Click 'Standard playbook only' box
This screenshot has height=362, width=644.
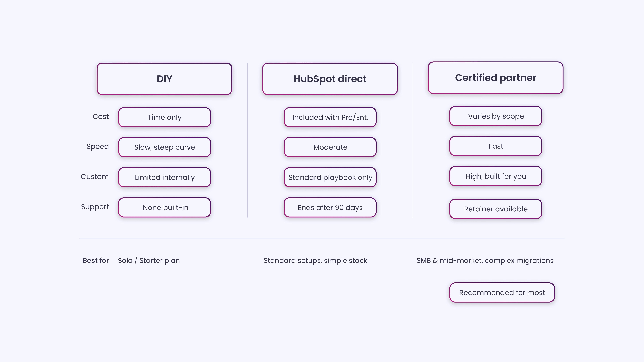point(330,177)
